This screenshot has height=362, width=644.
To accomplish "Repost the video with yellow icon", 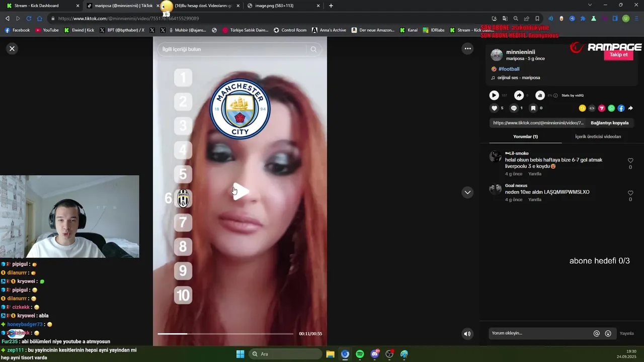I will pyautogui.click(x=582, y=108).
